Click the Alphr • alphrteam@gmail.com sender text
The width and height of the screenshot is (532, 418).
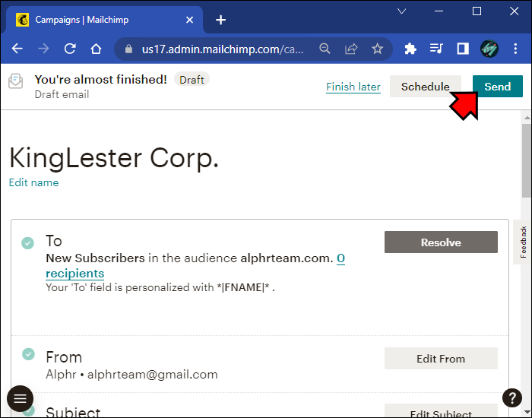[131, 375]
